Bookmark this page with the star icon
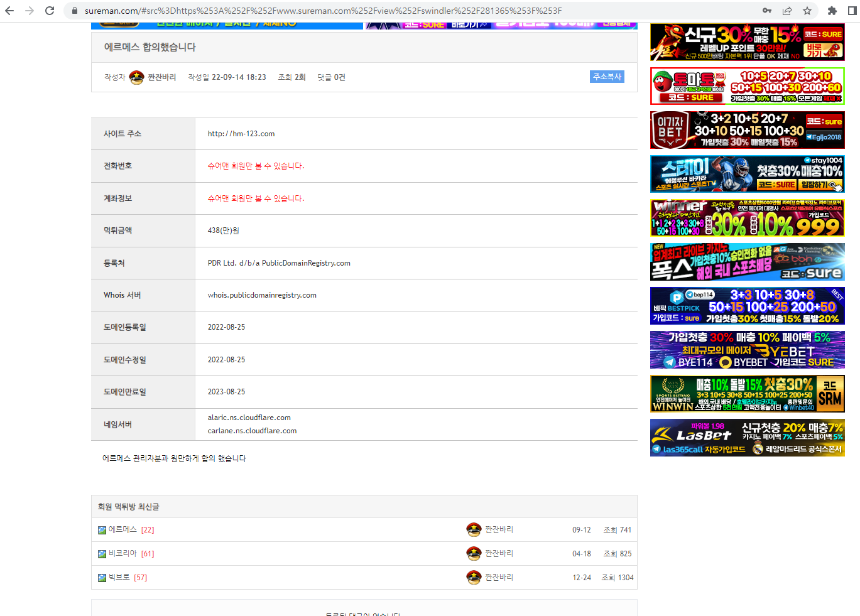The height and width of the screenshot is (616, 860). pos(807,11)
